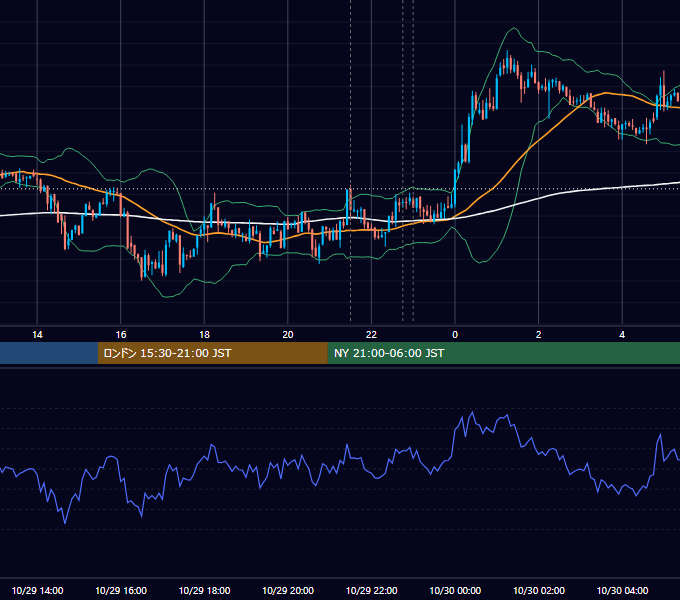Click the 18 hour label on the axis
680x600 pixels.
click(x=204, y=335)
